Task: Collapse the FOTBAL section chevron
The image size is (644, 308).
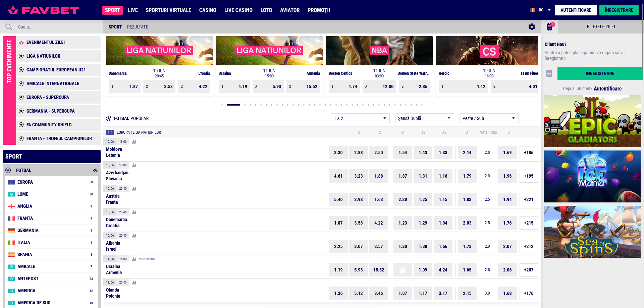Action: [x=95, y=170]
